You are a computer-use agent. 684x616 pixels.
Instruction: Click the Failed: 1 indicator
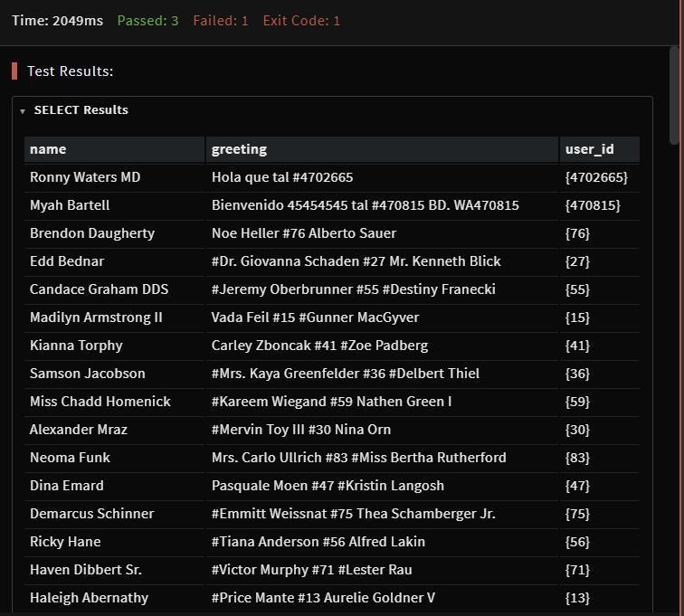(220, 21)
